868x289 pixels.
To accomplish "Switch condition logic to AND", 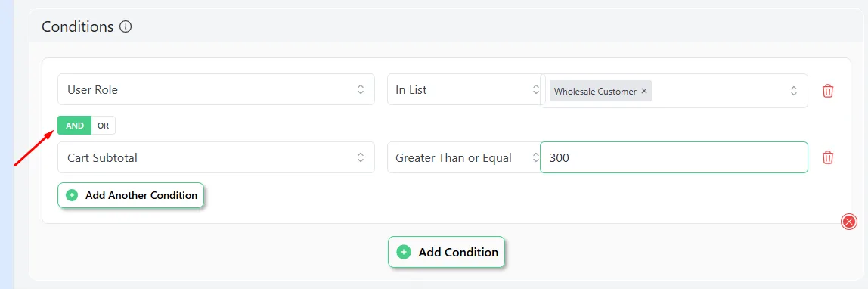I will pyautogui.click(x=75, y=125).
